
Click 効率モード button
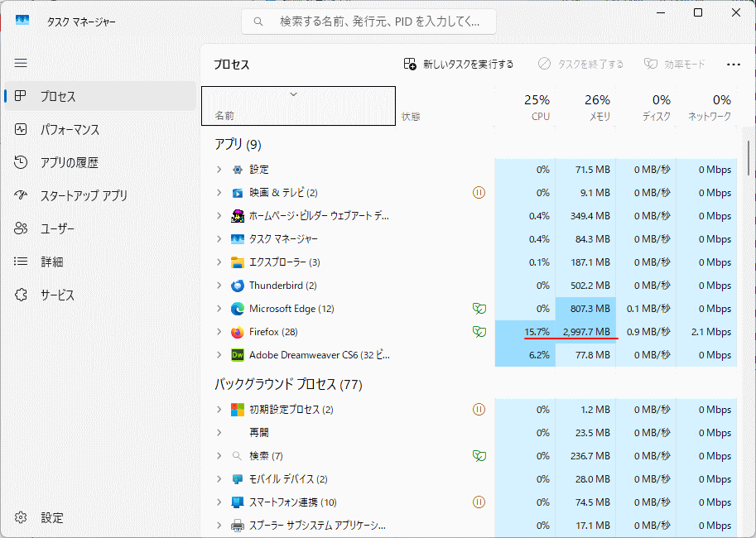pyautogui.click(x=675, y=64)
